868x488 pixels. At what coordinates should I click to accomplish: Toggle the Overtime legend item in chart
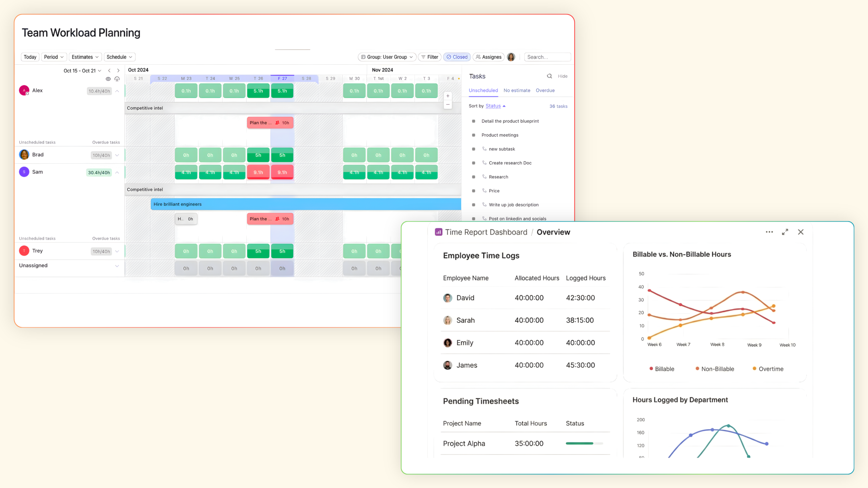768,369
